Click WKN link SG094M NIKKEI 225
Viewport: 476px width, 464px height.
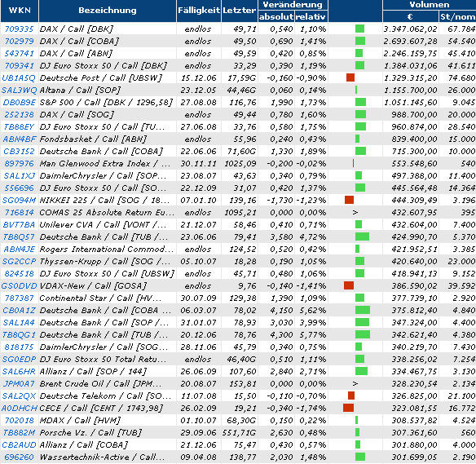pyautogui.click(x=19, y=200)
